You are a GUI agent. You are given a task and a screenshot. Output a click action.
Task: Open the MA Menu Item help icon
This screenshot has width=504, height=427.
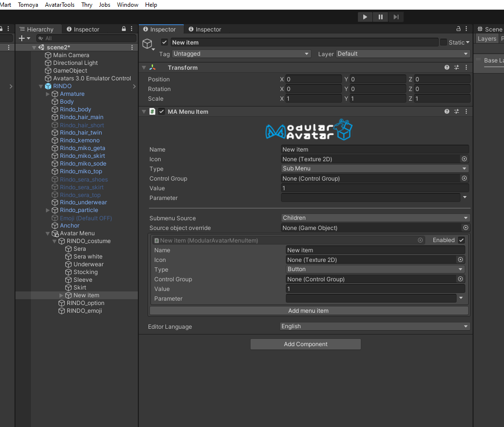[447, 111]
